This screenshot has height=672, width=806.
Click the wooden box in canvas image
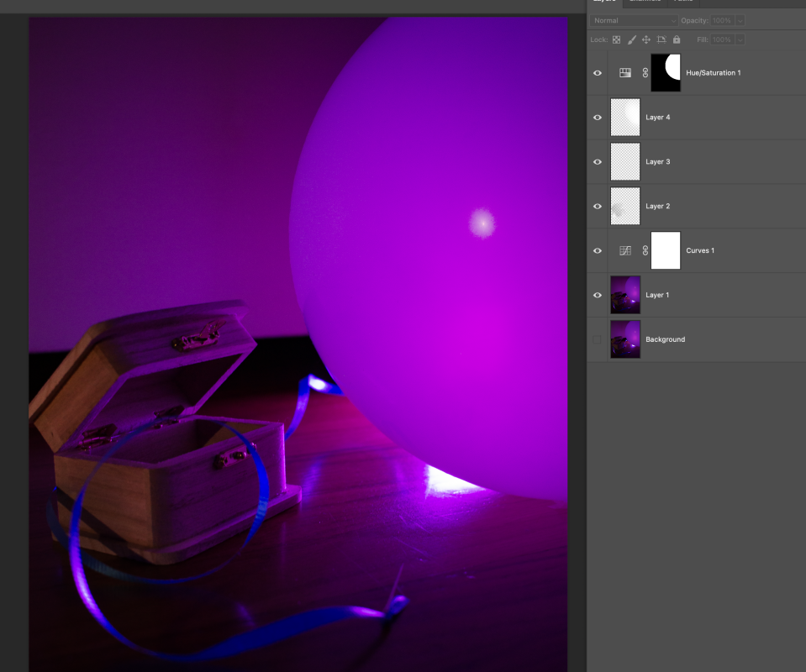[x=165, y=432]
